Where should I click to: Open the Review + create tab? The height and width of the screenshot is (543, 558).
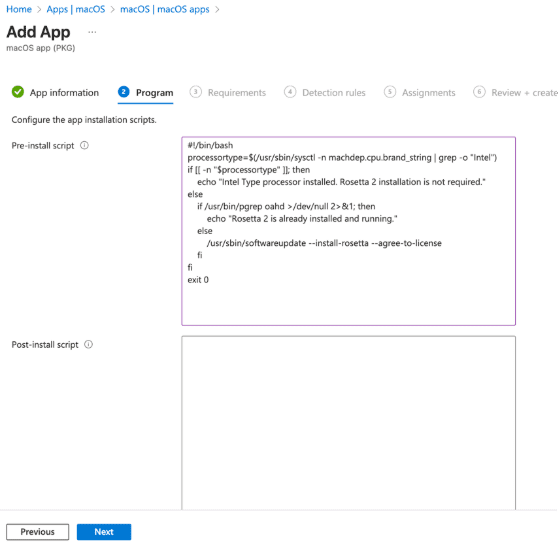click(524, 93)
